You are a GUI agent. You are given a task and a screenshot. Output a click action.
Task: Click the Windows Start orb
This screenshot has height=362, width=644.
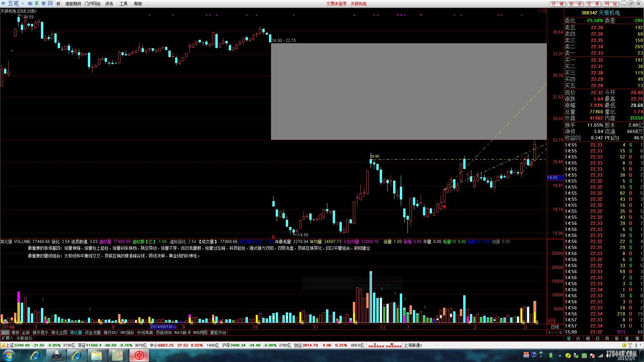[x=9, y=355]
